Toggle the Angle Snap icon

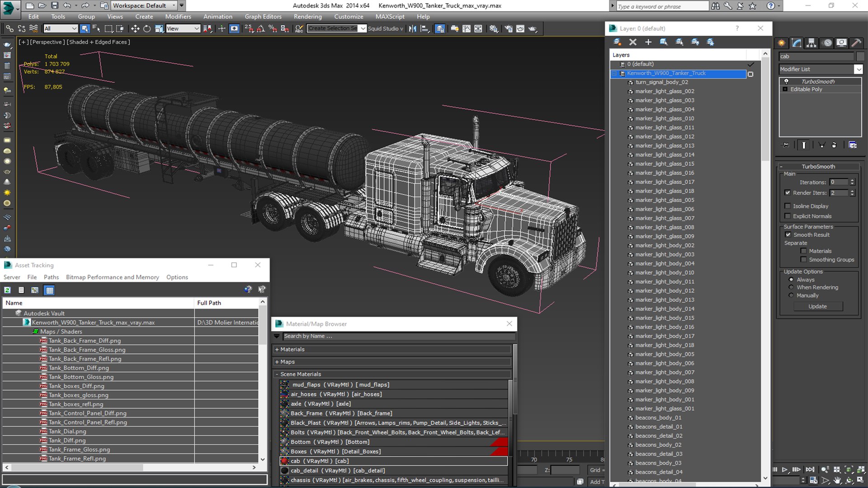pyautogui.click(x=261, y=28)
